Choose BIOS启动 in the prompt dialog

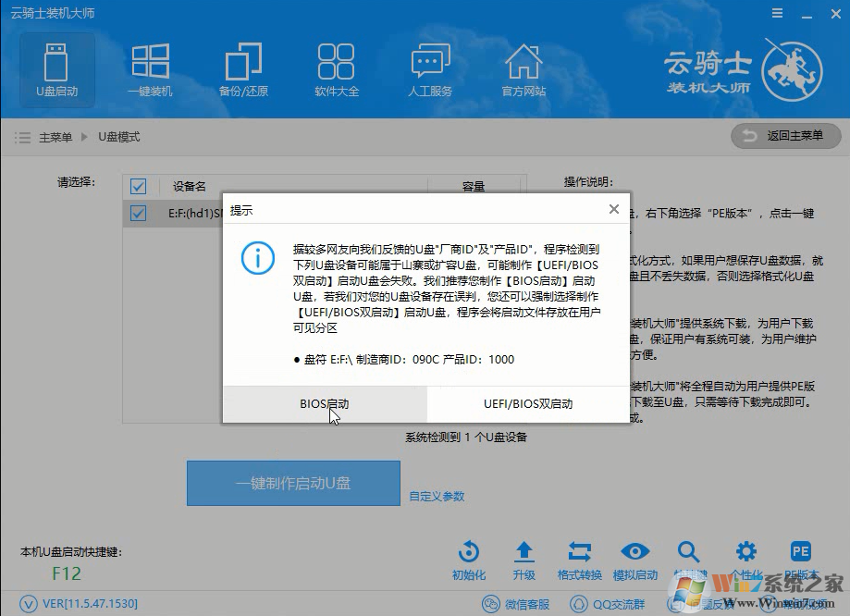click(324, 404)
